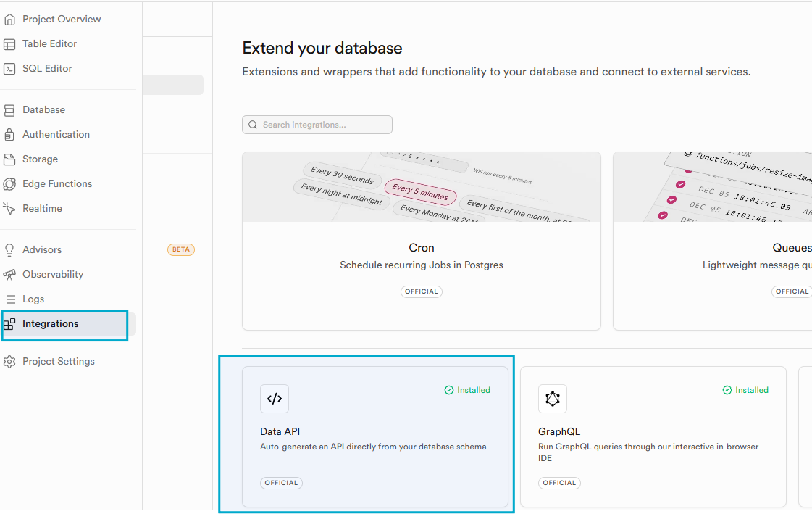Open Realtime from the sidebar
This screenshot has width=812, height=514.
43,208
